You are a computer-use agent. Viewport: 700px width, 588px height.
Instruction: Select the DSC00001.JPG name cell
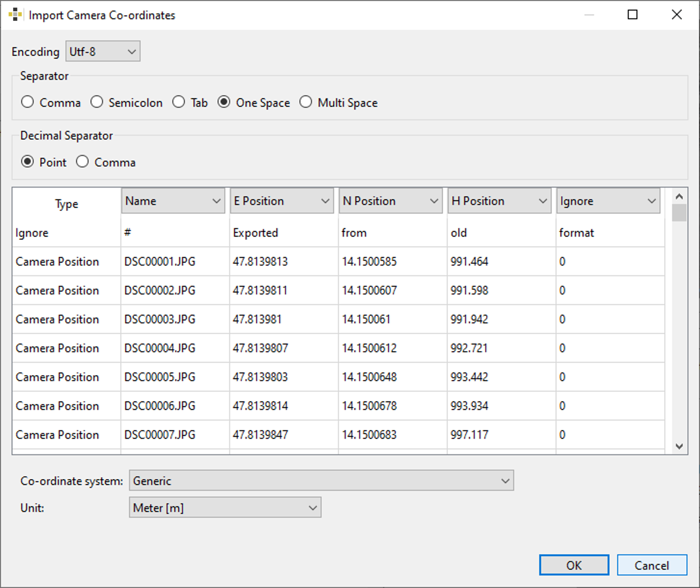tap(175, 261)
